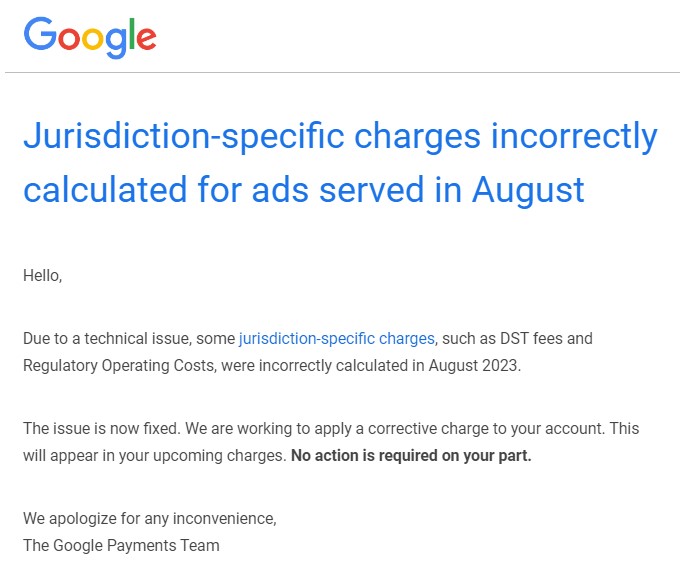Click the horizontal divider below the logo
687x571 pixels.
343,73
